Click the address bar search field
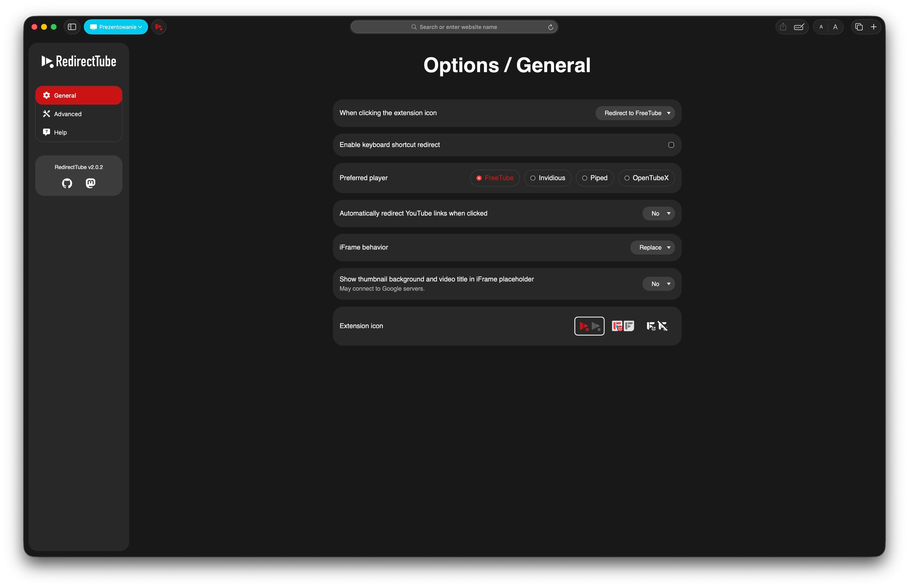 coord(454,27)
